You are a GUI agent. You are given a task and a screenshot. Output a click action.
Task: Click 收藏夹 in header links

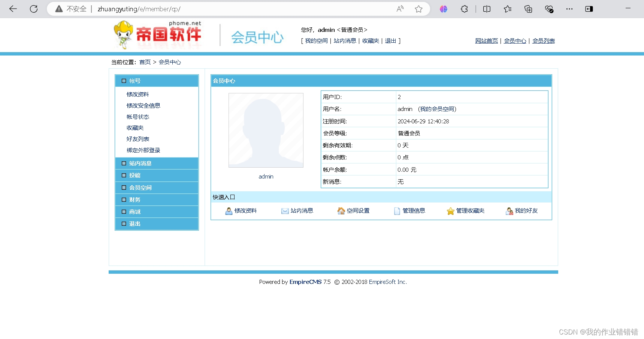click(x=371, y=41)
